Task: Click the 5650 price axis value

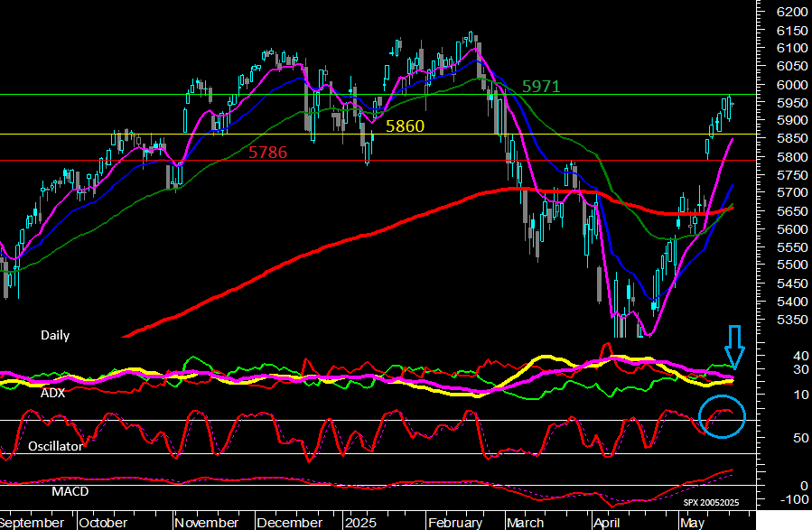Action: pyautogui.click(x=792, y=211)
